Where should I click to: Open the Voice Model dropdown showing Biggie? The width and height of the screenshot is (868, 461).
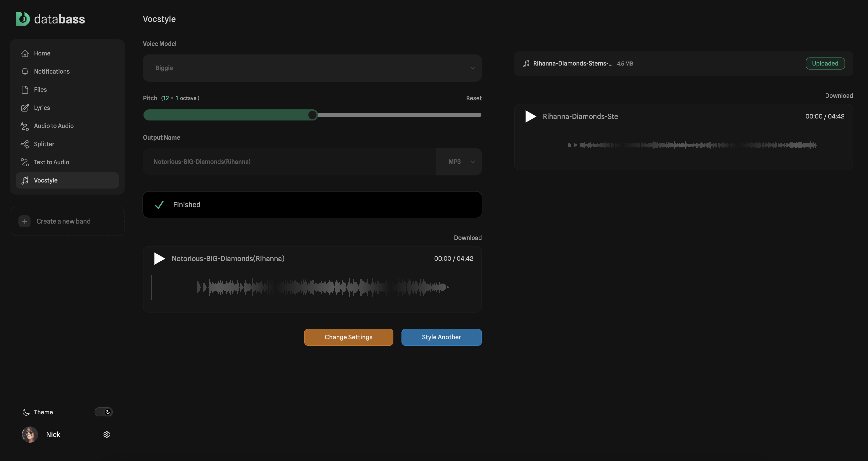(312, 68)
